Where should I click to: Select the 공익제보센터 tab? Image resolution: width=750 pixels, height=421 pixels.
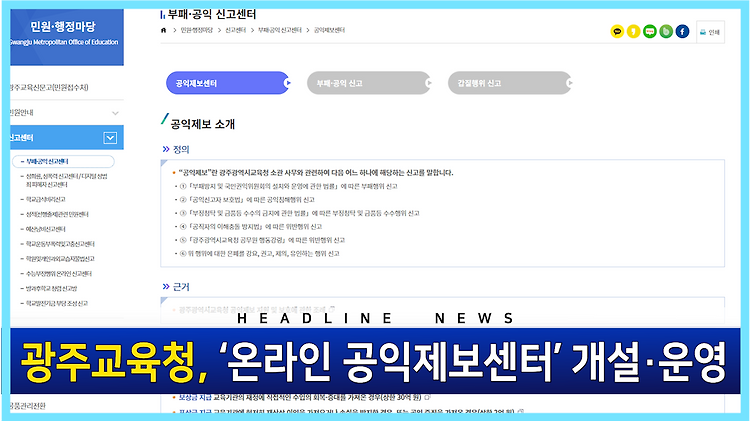click(228, 83)
